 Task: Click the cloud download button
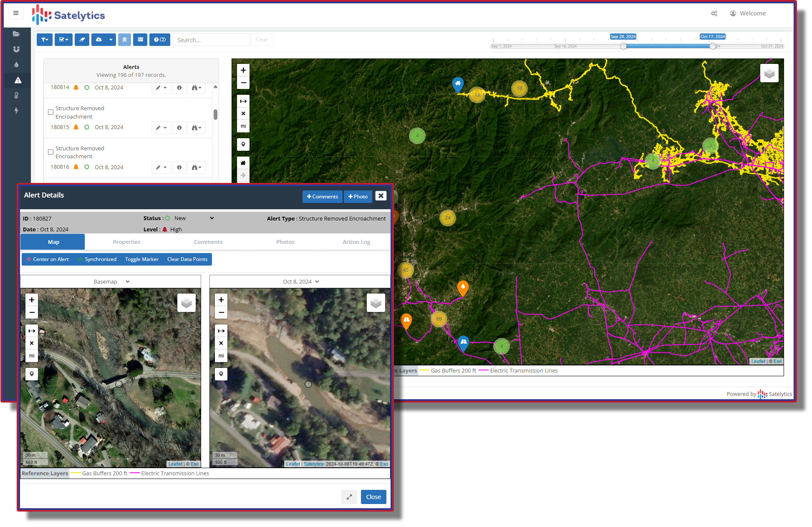[x=99, y=40]
